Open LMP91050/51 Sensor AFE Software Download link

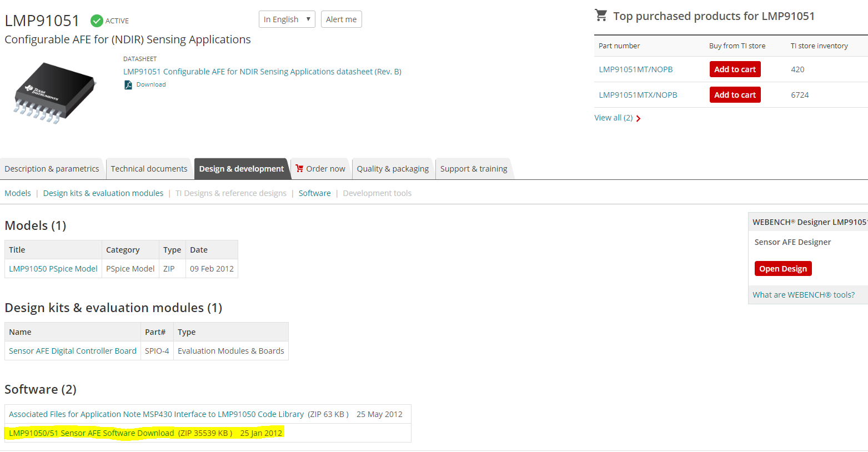91,433
